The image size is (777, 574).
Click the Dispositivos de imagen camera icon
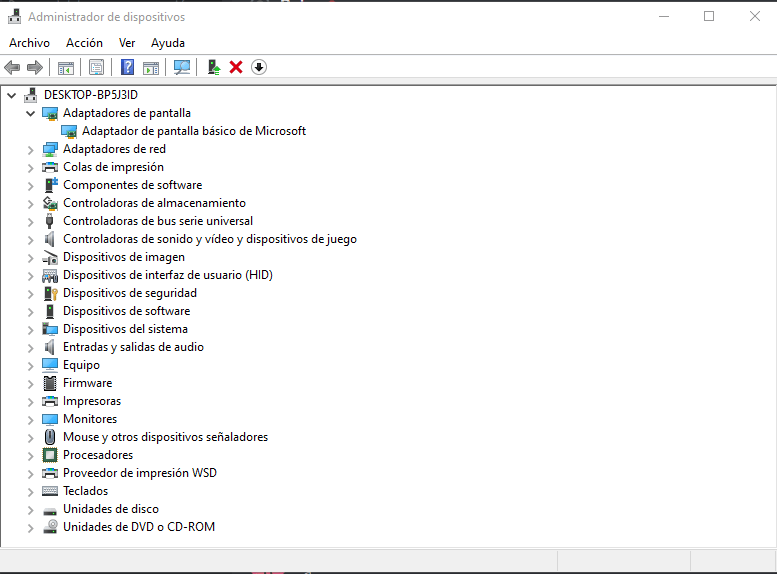pyautogui.click(x=50, y=257)
